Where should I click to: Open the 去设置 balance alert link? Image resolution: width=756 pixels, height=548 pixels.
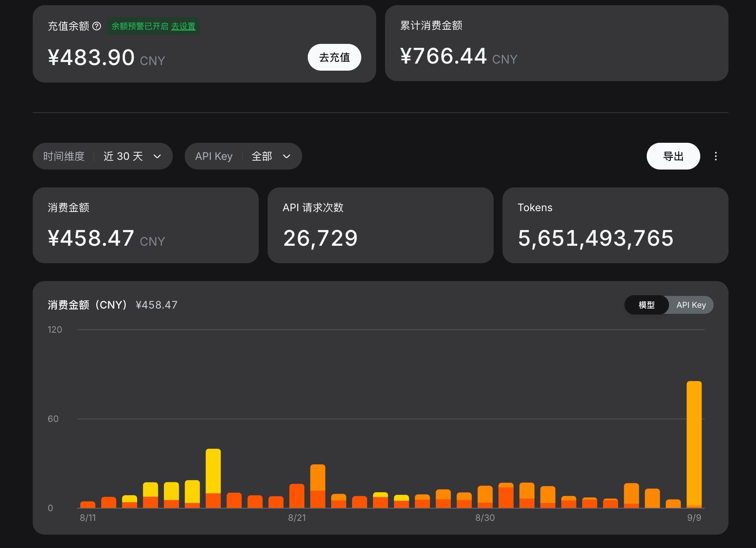coord(183,26)
